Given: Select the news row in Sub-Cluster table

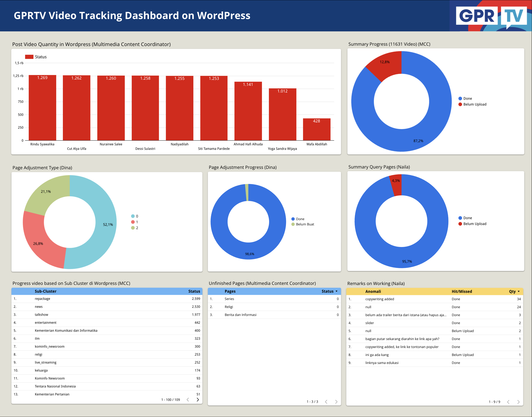Looking at the screenshot, I should click(107, 307).
